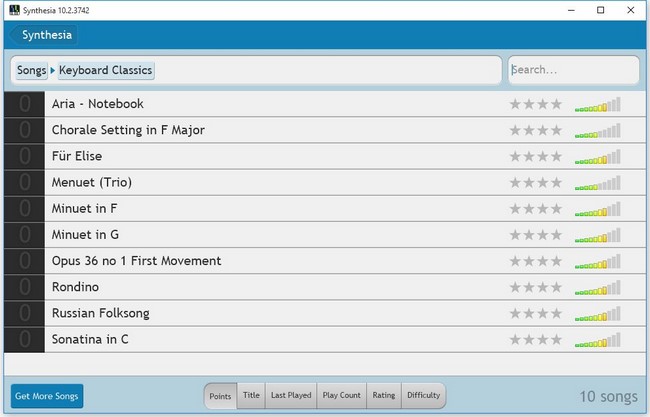
Task: Focus the Search field
Action: click(x=574, y=70)
